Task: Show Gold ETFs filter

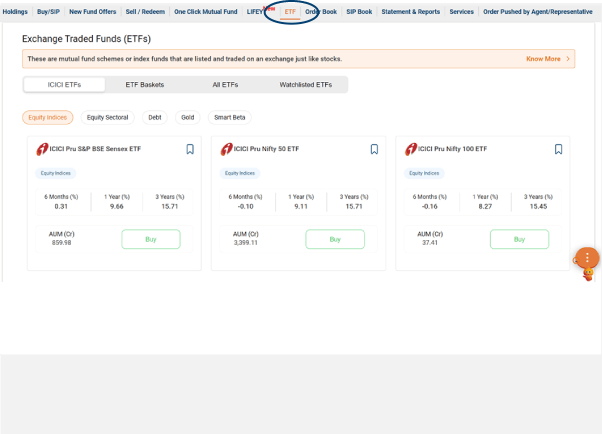Action: tap(187, 117)
